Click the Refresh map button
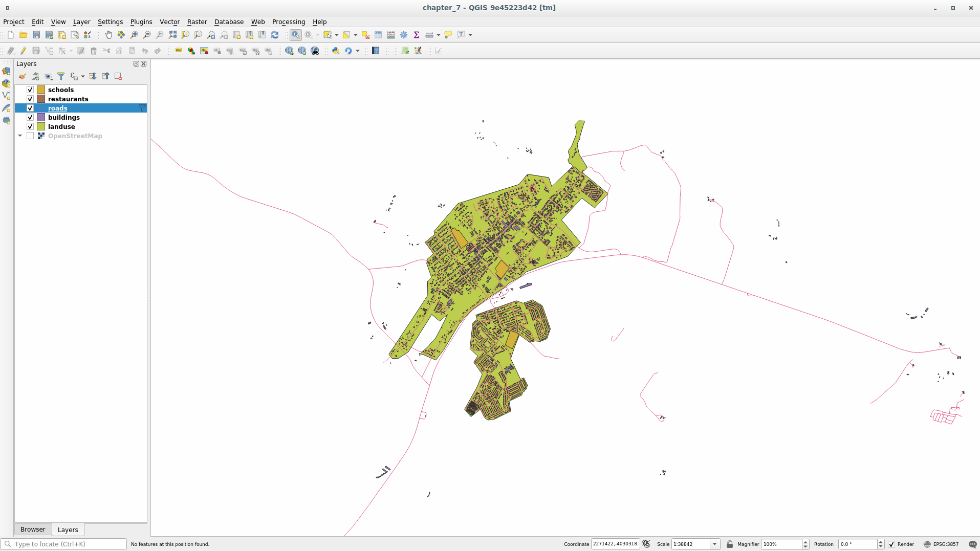The image size is (980, 551). click(275, 35)
